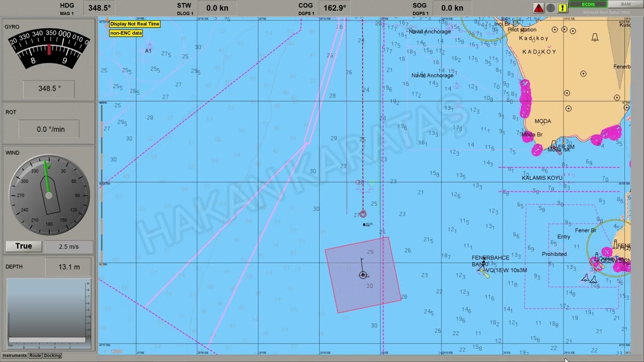644x362 pixels.
Task: Click the gray round indicator beside alarm
Action: [550, 8]
